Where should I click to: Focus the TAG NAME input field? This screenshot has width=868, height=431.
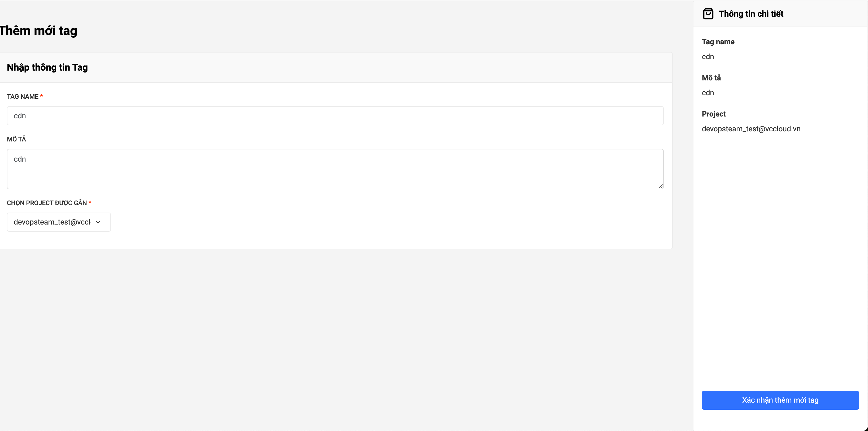coord(335,116)
